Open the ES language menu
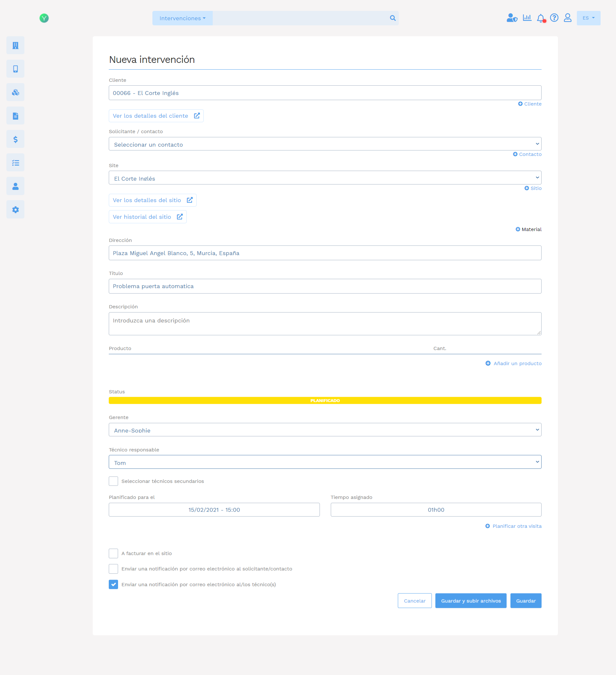This screenshot has height=675, width=616. pos(588,18)
